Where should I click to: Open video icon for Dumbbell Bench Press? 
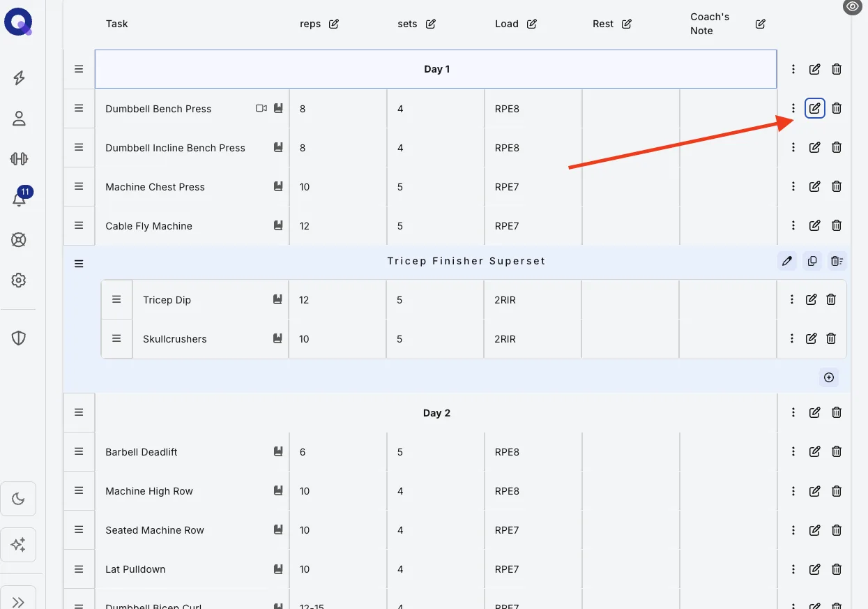(261, 108)
